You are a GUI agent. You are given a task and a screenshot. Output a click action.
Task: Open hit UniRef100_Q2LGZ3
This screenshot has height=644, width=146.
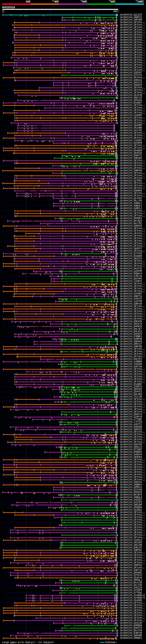(131, 15)
